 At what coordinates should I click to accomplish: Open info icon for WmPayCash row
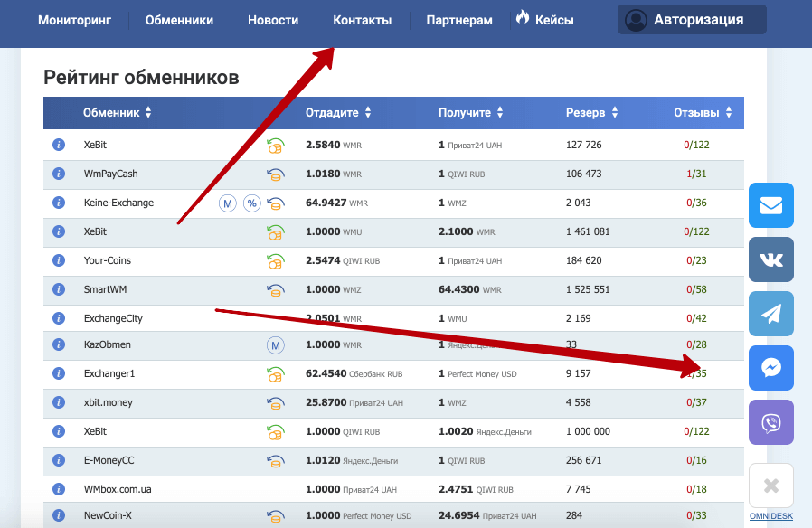click(59, 174)
